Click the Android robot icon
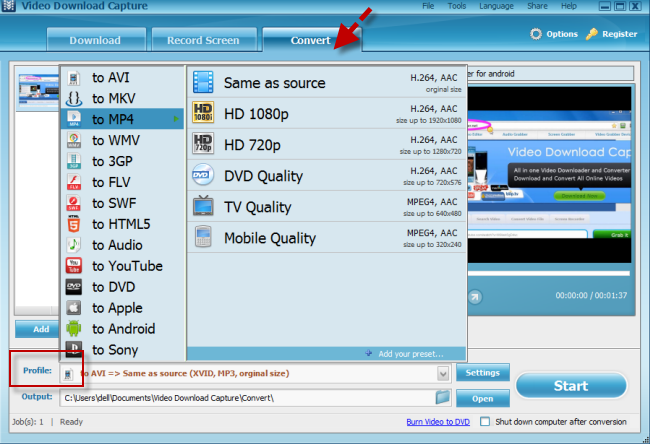 coord(74,329)
